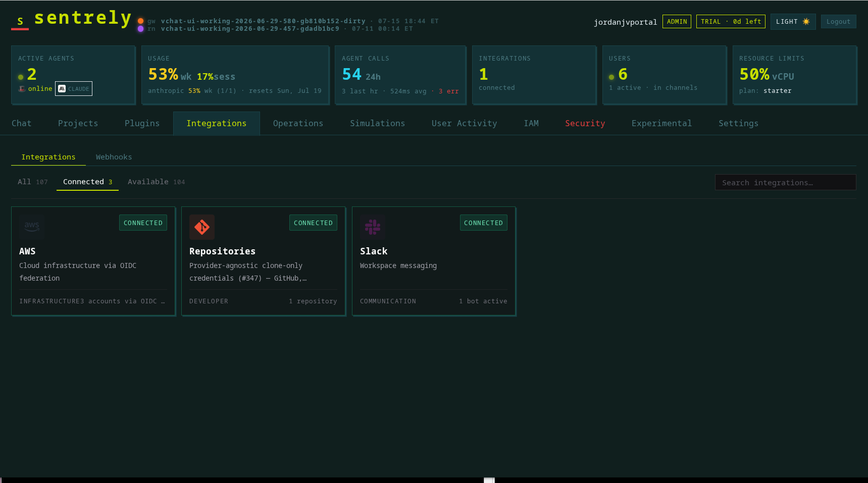Click the rn build version string
The image size is (868, 483).
tap(250, 29)
